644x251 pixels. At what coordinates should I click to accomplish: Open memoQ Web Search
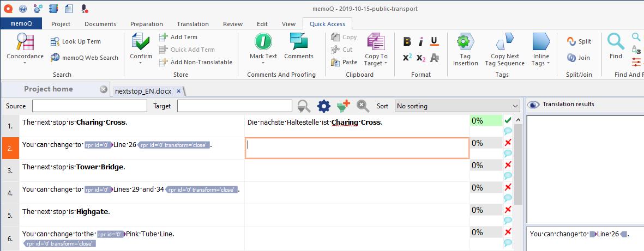pos(84,58)
